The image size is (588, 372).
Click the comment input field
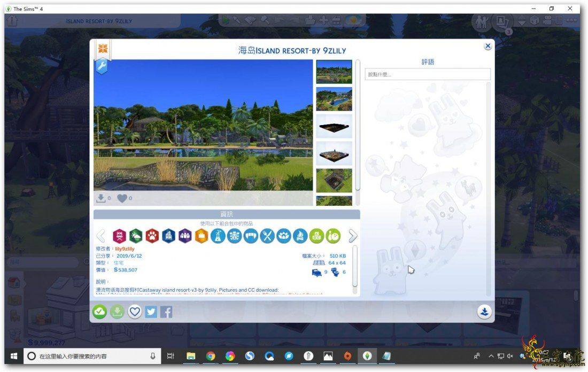(428, 74)
